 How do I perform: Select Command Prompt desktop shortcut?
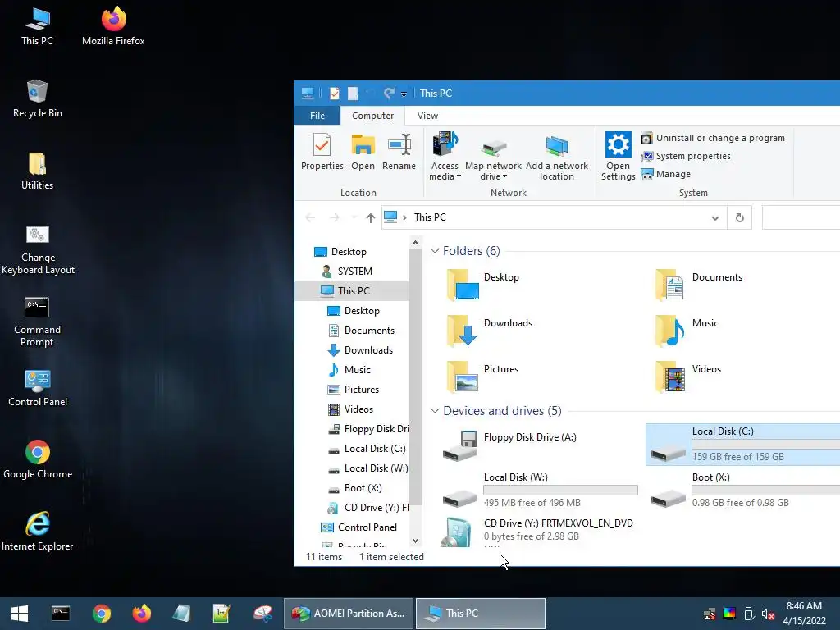pos(38,322)
